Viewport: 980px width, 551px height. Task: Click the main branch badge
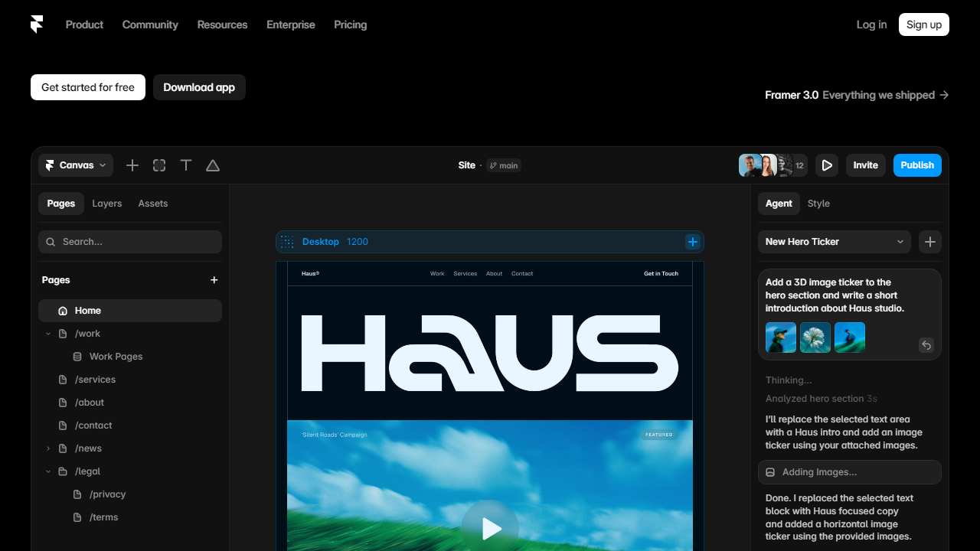(x=504, y=165)
